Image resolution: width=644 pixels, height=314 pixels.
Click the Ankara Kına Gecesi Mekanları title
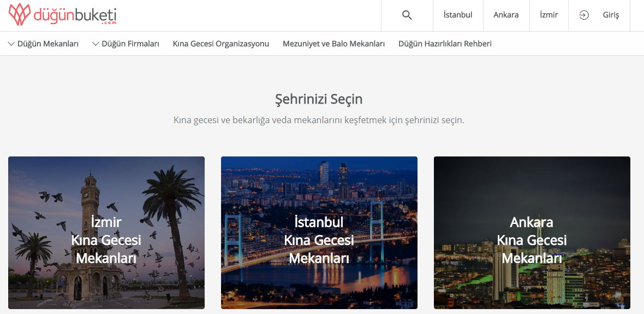click(532, 240)
